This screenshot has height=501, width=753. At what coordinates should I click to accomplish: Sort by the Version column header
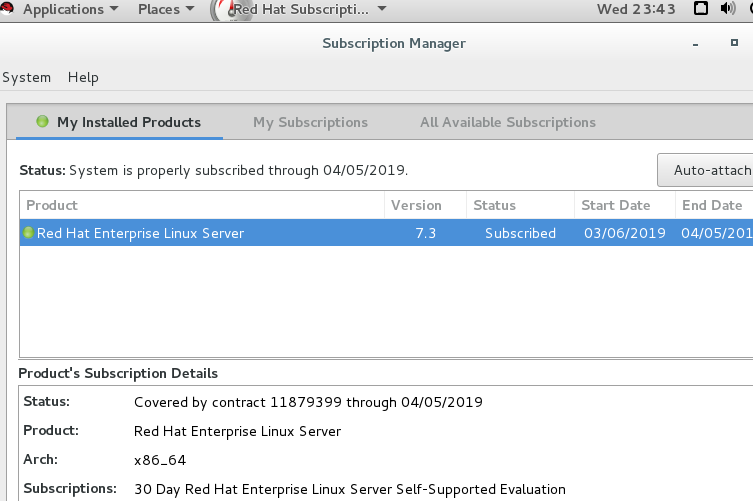point(425,205)
